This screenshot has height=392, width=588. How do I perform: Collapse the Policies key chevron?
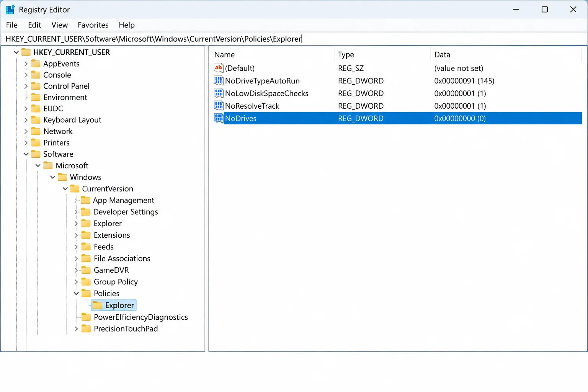pos(76,294)
